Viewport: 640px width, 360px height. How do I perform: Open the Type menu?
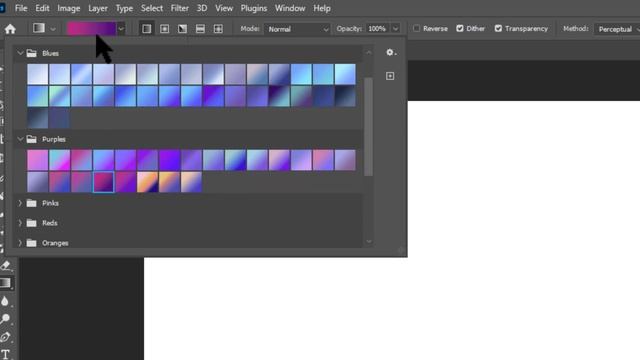[x=124, y=8]
